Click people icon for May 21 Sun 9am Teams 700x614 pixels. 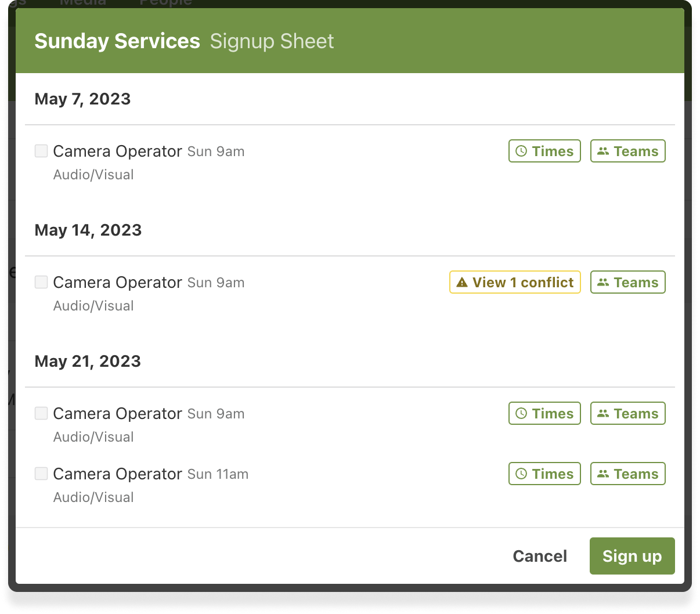coord(603,414)
